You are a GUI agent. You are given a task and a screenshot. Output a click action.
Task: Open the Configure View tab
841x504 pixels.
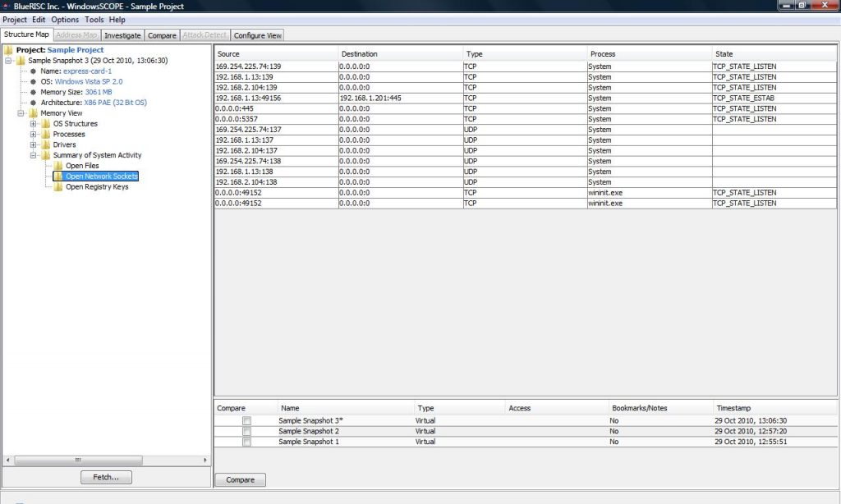point(257,35)
